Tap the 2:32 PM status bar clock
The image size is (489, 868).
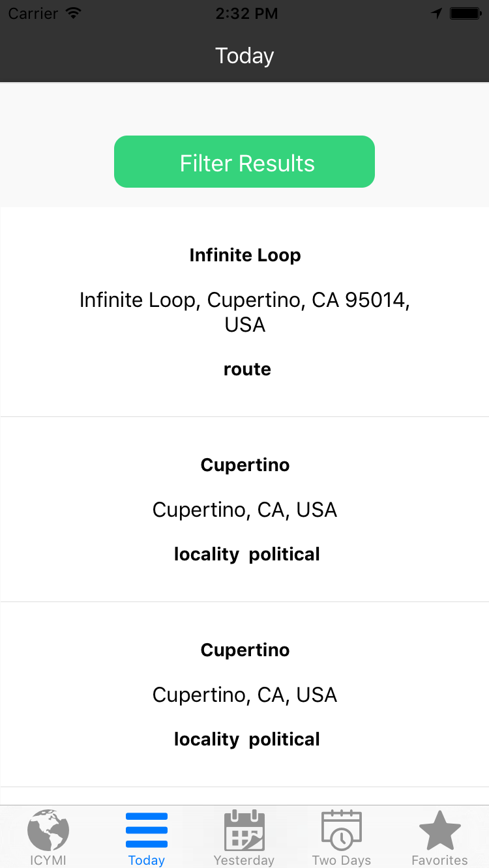tap(246, 13)
